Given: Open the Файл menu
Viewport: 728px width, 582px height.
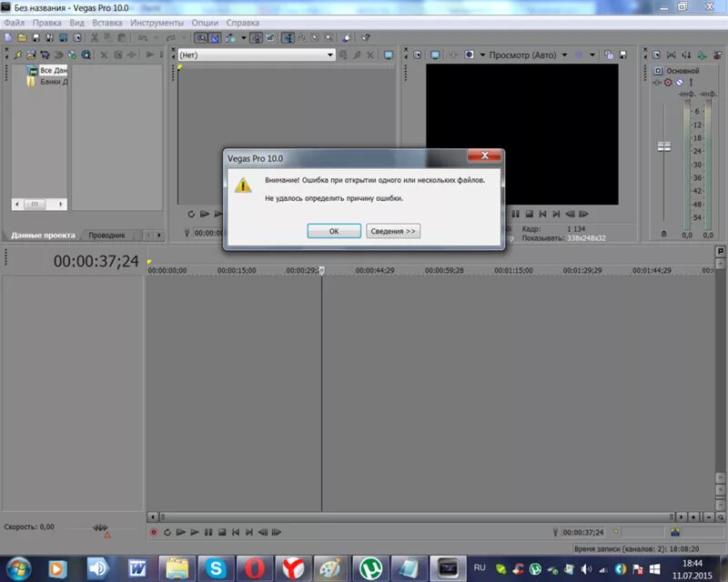Looking at the screenshot, I should point(14,23).
